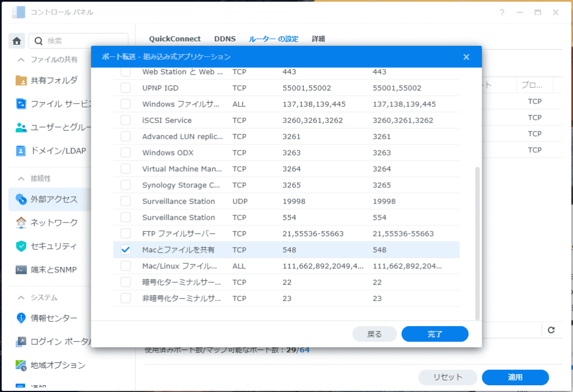The height and width of the screenshot is (392, 573).
Task: Click the Control Panel app icon in the title bar
Action: (x=18, y=12)
